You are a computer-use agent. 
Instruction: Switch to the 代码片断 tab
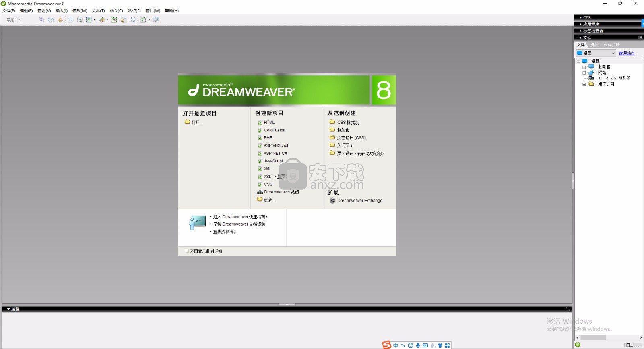[611, 45]
